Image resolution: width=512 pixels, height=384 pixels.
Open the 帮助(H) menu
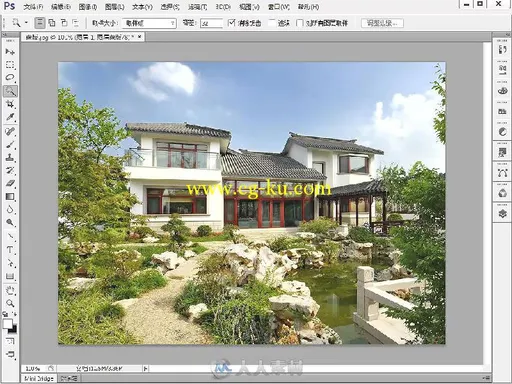click(308, 7)
